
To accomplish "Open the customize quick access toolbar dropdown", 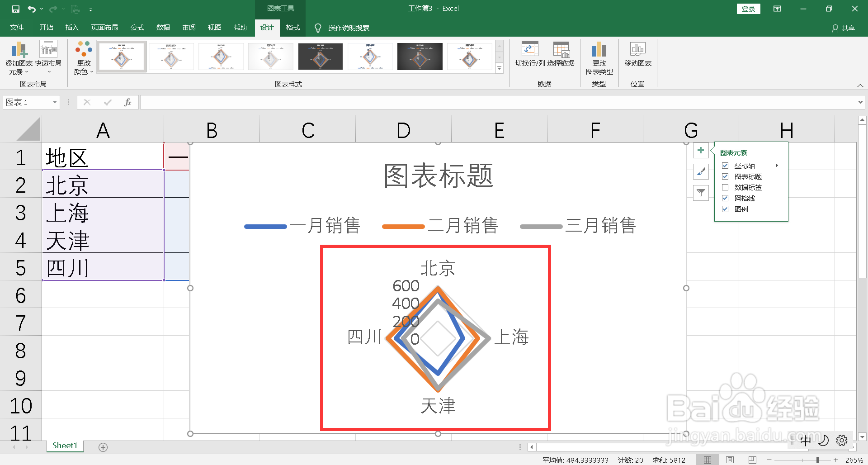I will 90,9.
